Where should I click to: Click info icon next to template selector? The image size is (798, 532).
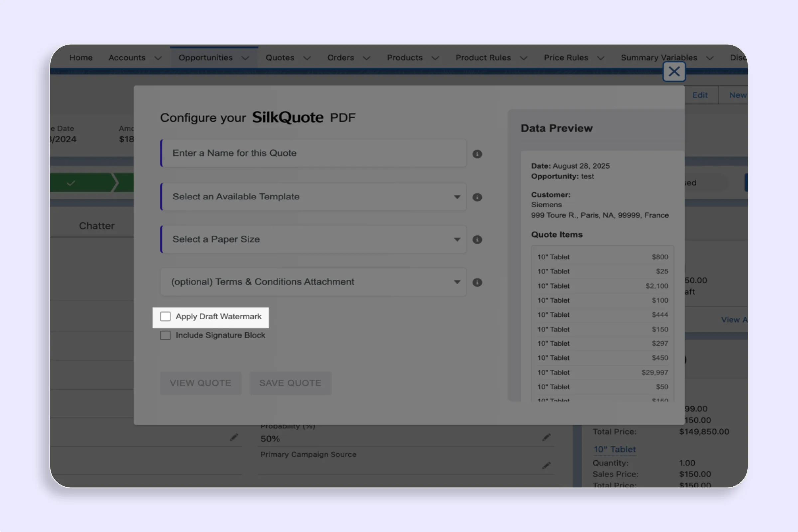477,197
